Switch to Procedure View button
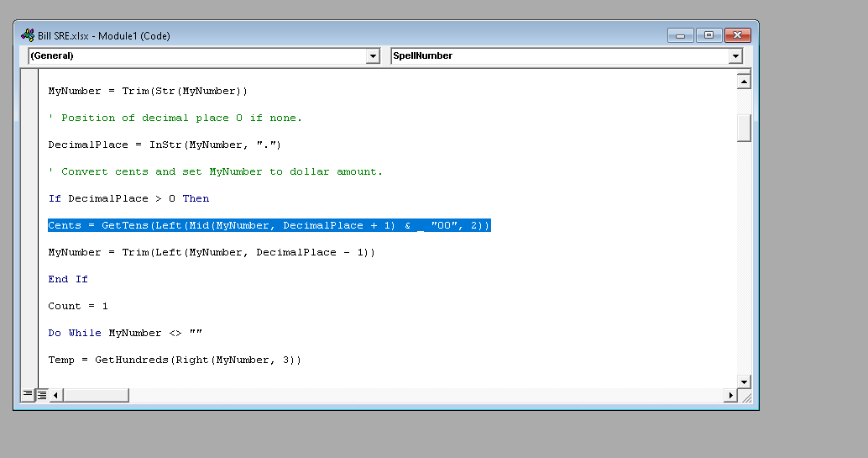The width and height of the screenshot is (868, 458). [28, 395]
